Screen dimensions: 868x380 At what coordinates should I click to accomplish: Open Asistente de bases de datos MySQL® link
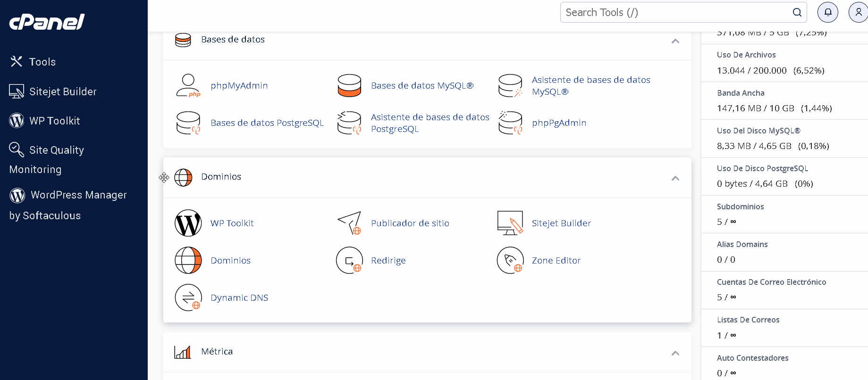coord(591,86)
